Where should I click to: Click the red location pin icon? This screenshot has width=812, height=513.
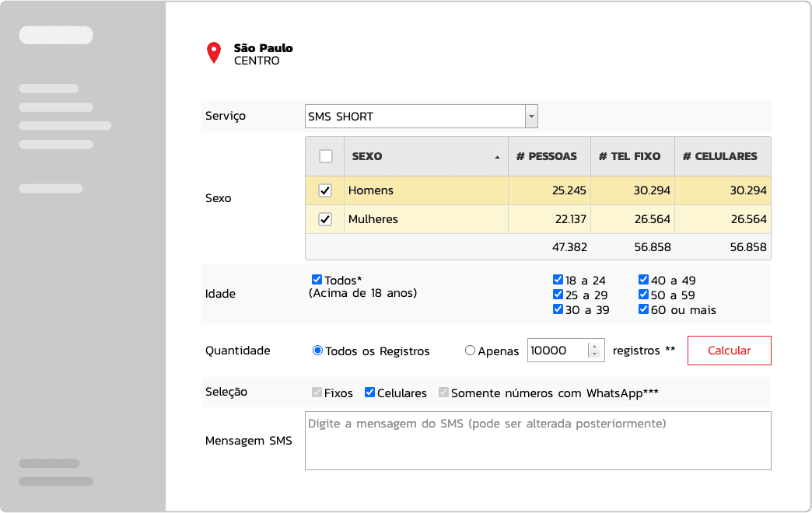point(213,53)
